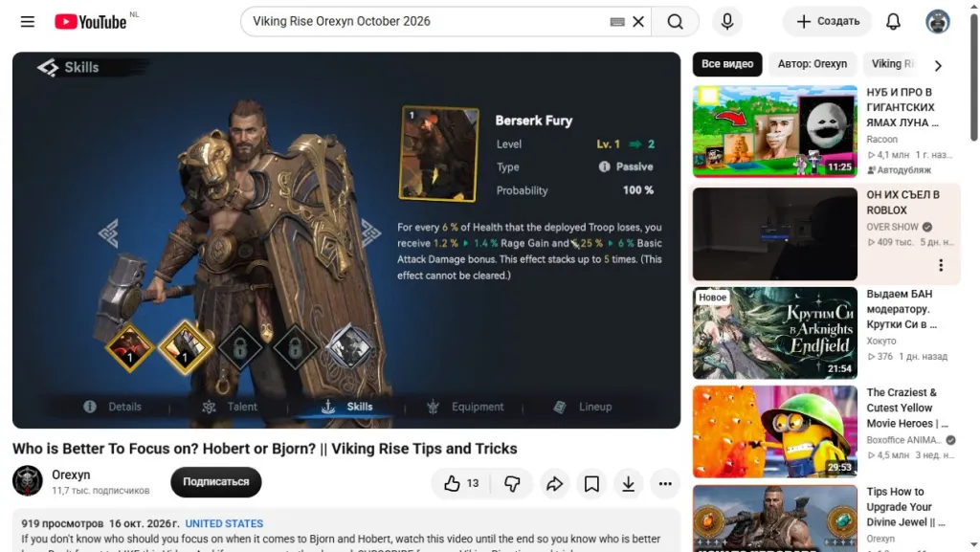
Task: Click the OVER SHOW channel name
Action: [892, 227]
